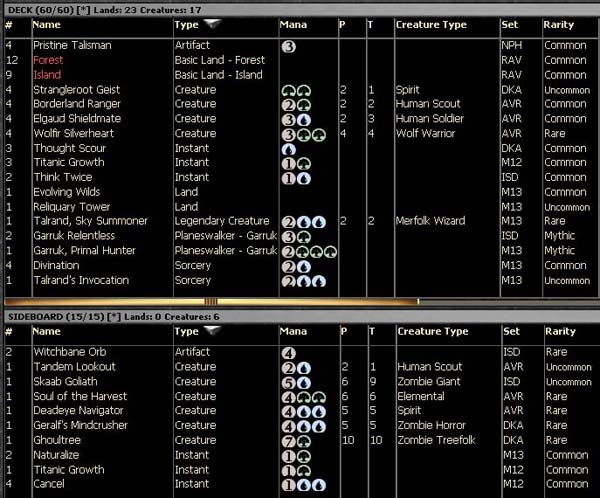Click the green mana symbol for deck's Titanic Growth
This screenshot has height=498, width=600.
(304, 164)
